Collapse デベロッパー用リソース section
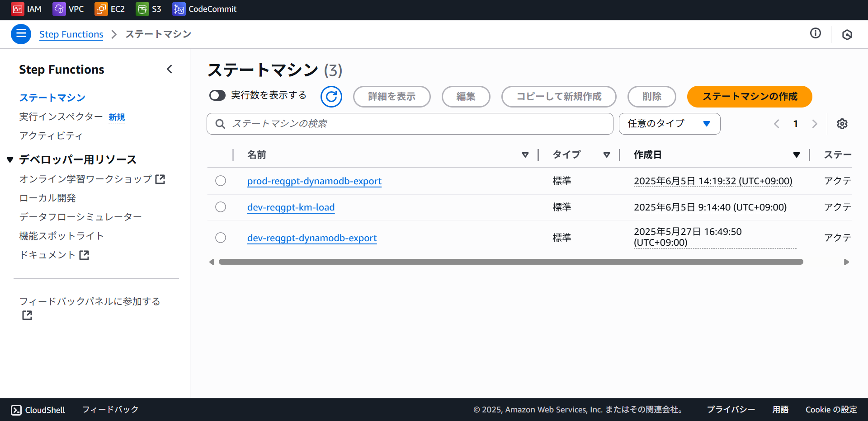This screenshot has height=421, width=868. [10, 160]
